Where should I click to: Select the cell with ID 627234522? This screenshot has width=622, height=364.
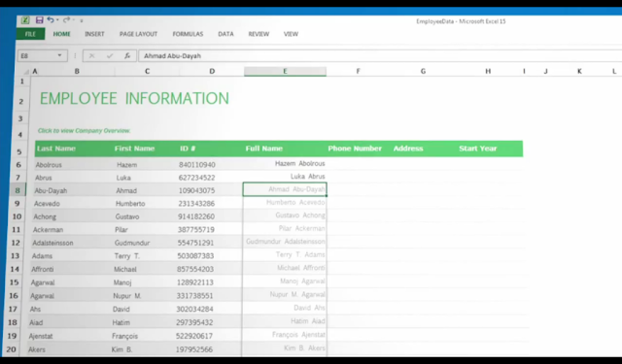pyautogui.click(x=196, y=178)
